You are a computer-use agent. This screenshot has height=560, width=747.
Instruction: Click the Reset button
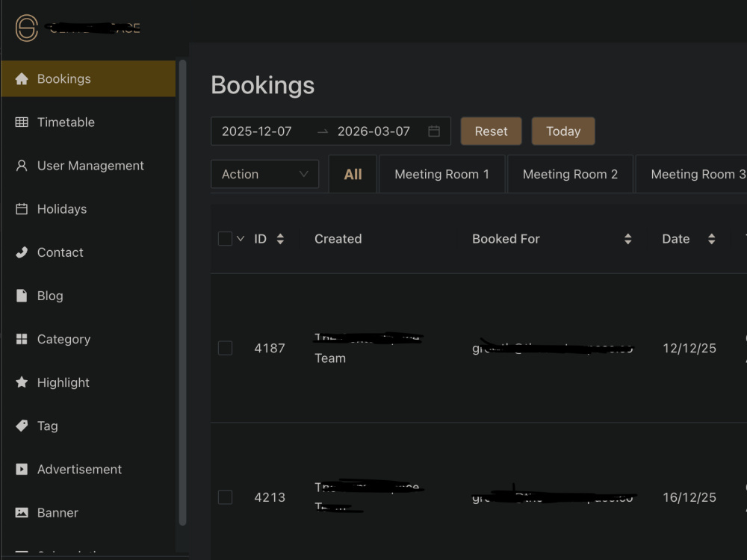click(492, 131)
